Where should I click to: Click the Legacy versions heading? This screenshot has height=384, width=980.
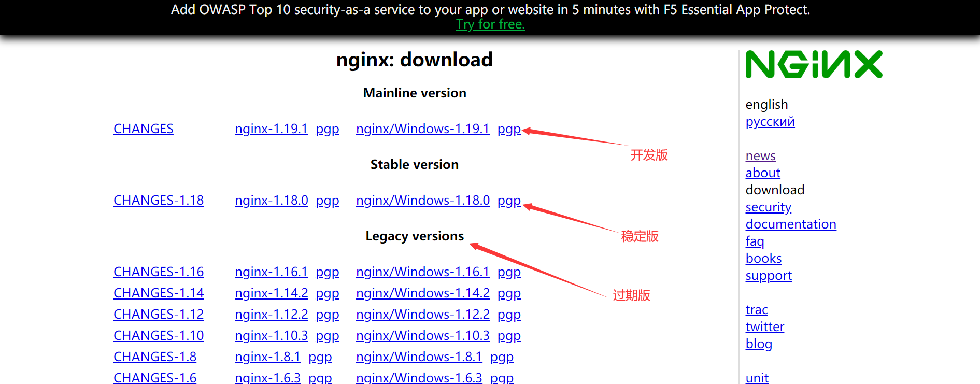[415, 236]
